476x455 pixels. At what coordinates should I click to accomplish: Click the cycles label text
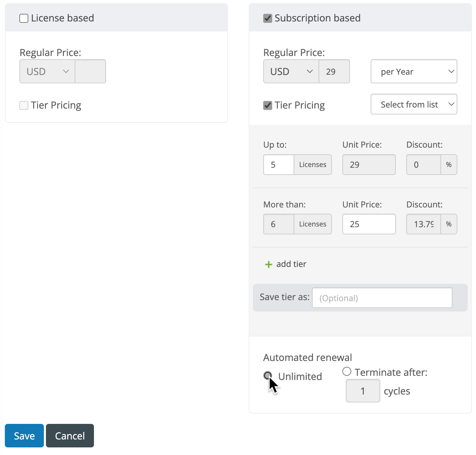[397, 391]
